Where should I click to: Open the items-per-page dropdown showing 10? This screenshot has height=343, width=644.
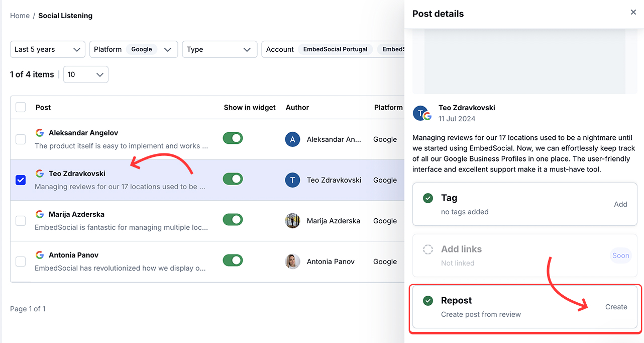(85, 74)
